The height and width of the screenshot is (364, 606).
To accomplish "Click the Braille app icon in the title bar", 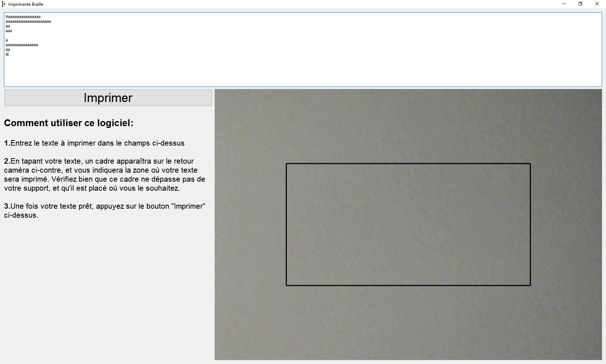I will 3,4.
